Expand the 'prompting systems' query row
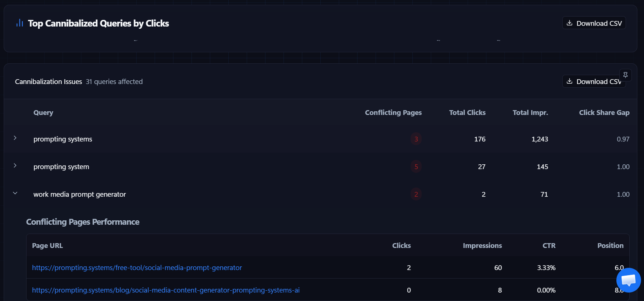This screenshot has width=644, height=301. 15,138
